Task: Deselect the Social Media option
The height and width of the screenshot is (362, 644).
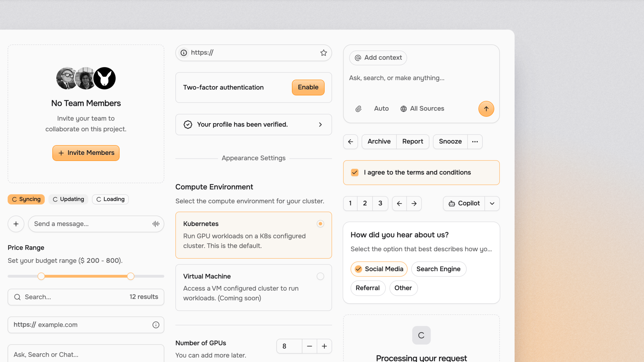Action: [x=379, y=269]
